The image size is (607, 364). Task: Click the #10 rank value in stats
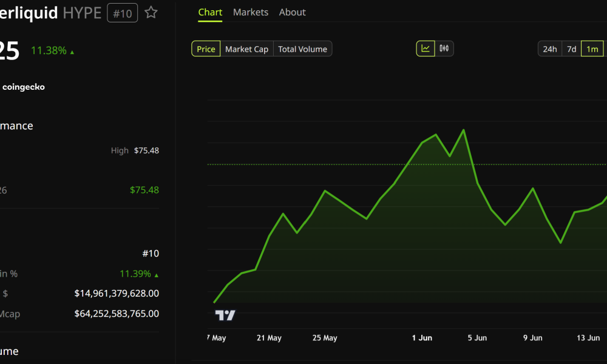point(151,254)
